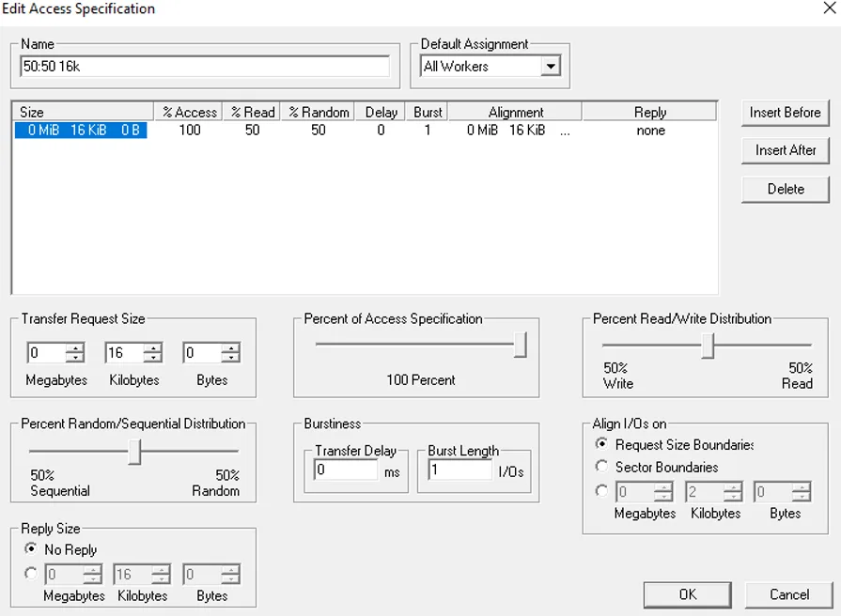
Task: Decrease Transfer Request Size Kilobytes with down arrow
Action: (153, 358)
